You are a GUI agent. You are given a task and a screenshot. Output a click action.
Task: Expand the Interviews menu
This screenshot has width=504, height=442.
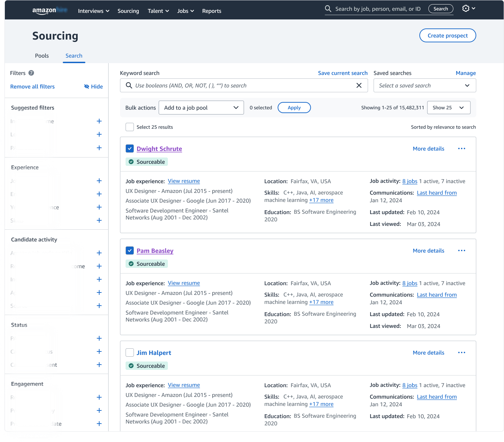pyautogui.click(x=94, y=11)
